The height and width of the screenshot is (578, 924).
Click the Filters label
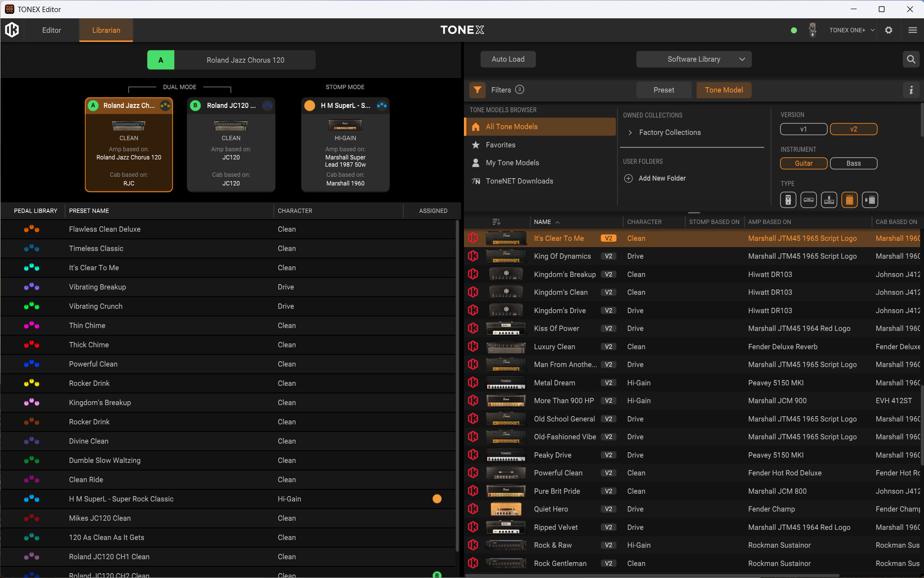click(501, 90)
